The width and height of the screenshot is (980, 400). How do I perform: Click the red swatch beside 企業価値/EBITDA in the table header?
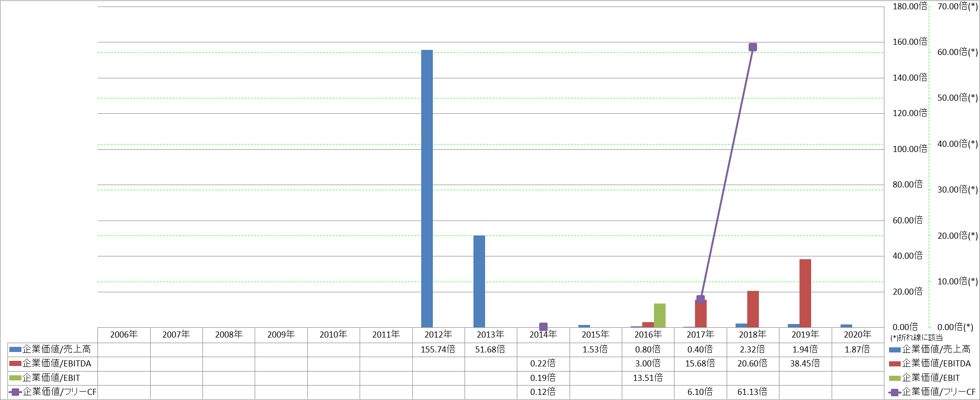click(x=15, y=364)
